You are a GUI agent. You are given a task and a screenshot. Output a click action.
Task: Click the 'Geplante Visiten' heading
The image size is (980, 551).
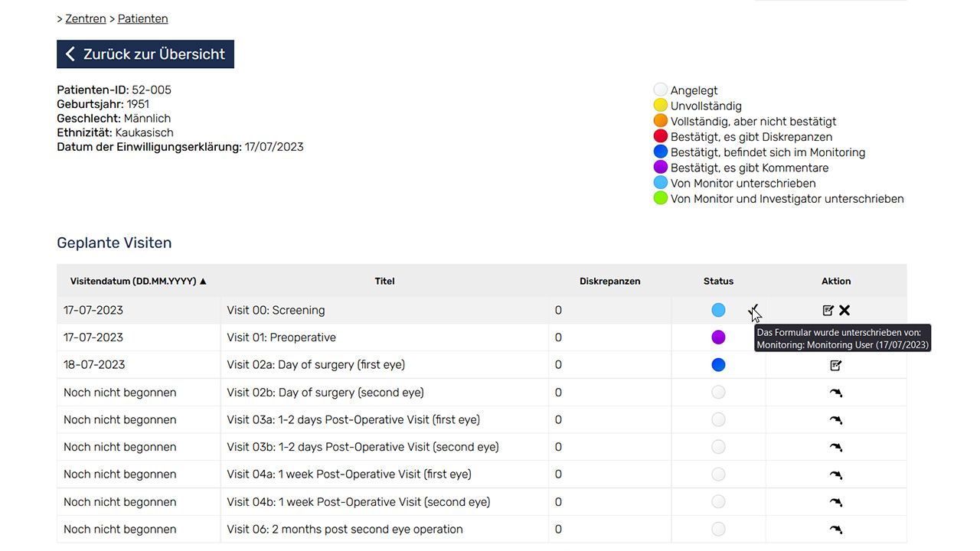[114, 243]
